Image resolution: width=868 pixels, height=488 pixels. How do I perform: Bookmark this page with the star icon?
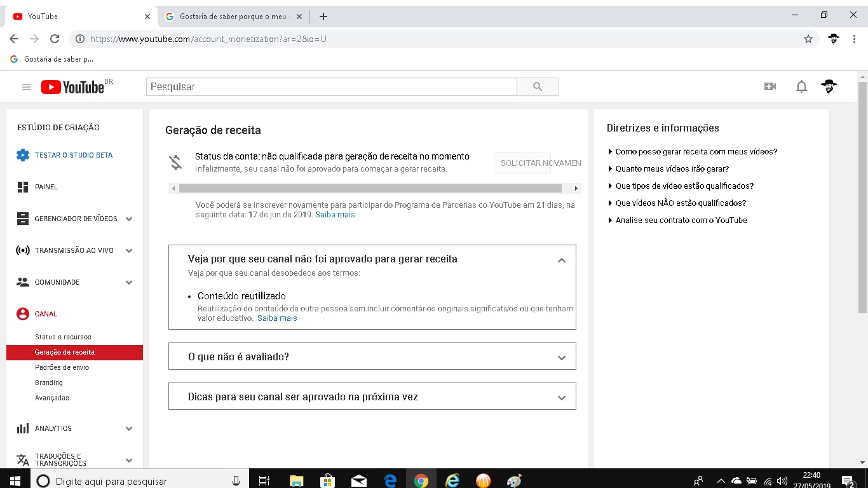pos(808,39)
